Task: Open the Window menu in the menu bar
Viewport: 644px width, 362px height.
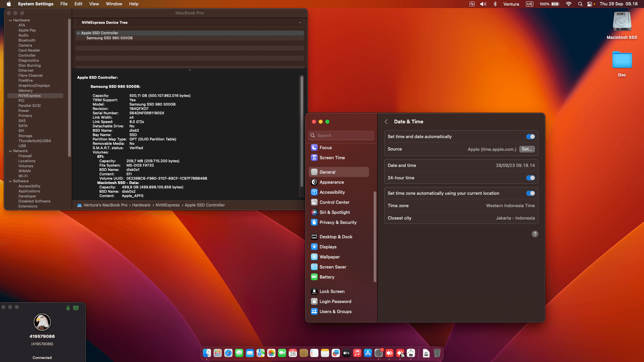Action: pos(114,4)
